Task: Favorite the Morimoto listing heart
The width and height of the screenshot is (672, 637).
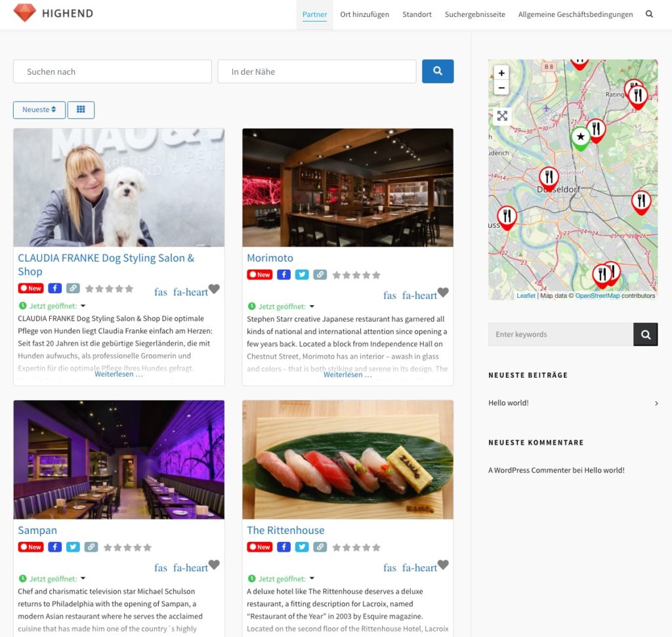Action: pos(443,293)
